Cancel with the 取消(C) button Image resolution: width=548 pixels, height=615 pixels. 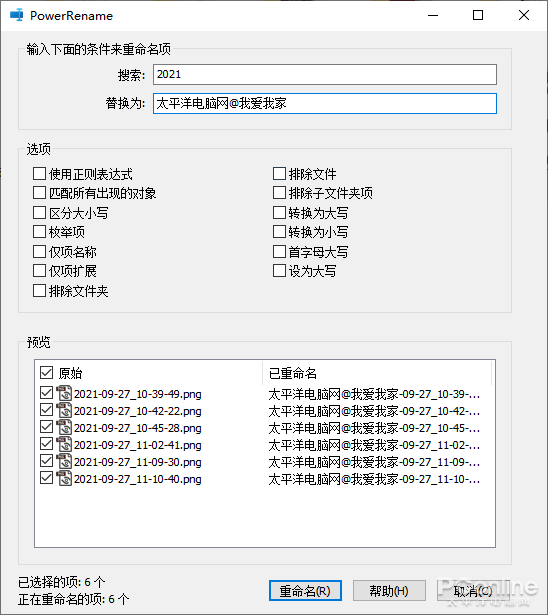click(473, 591)
